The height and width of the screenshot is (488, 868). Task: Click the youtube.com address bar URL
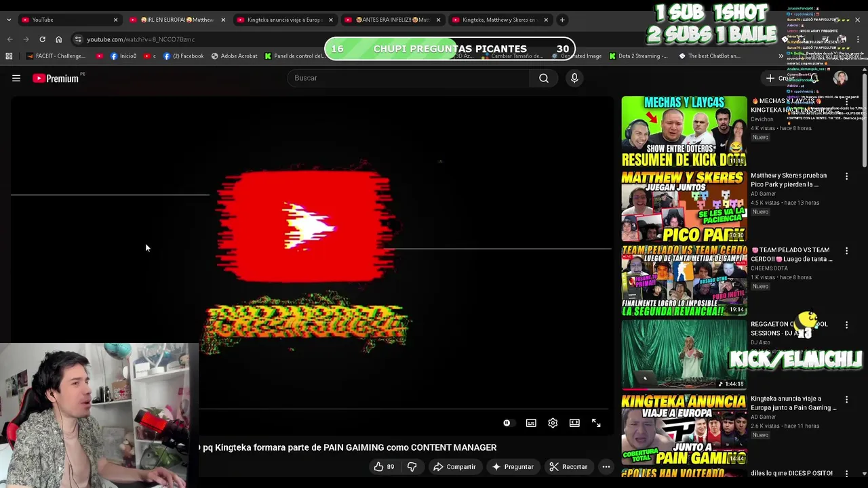(x=140, y=39)
